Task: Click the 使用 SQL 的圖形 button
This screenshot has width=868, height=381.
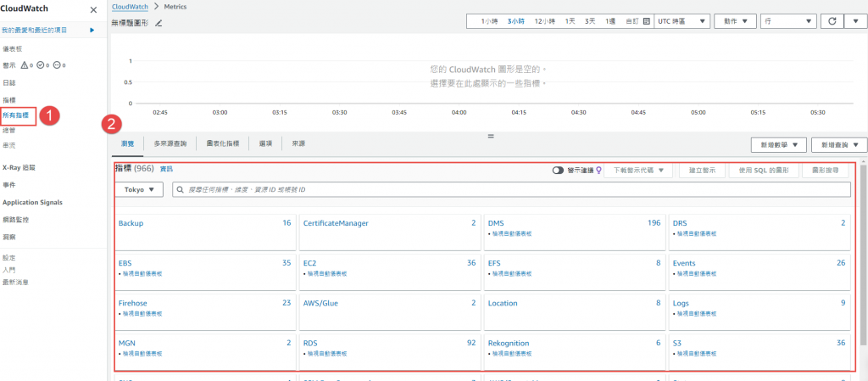Action: [764, 171]
